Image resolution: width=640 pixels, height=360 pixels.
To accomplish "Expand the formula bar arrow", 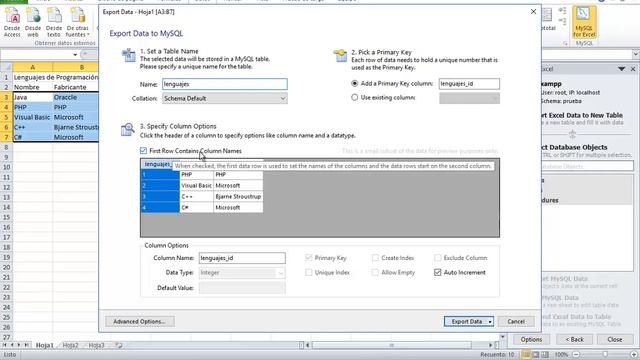I will tap(636, 54).
